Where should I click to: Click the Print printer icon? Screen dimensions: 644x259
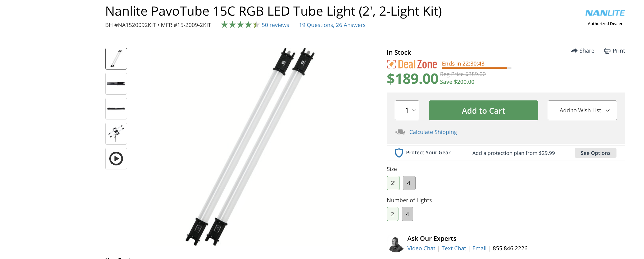pos(607,51)
